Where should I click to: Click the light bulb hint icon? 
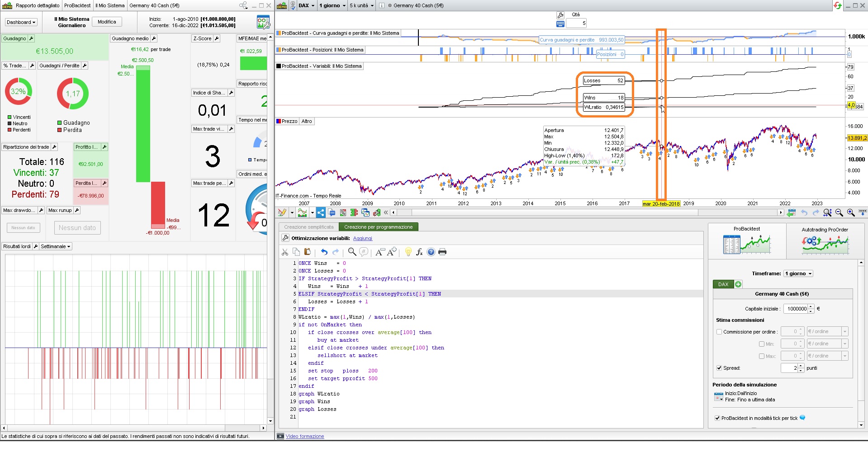408,252
